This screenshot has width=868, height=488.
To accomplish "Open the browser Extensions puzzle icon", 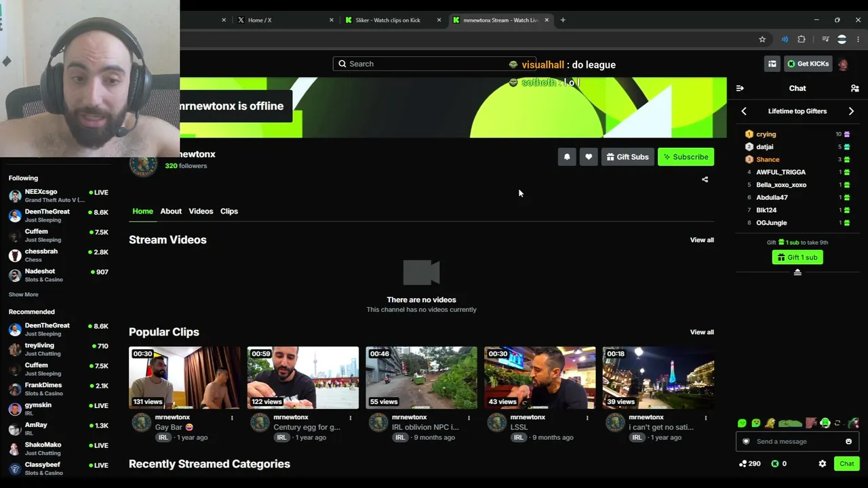I will point(802,39).
